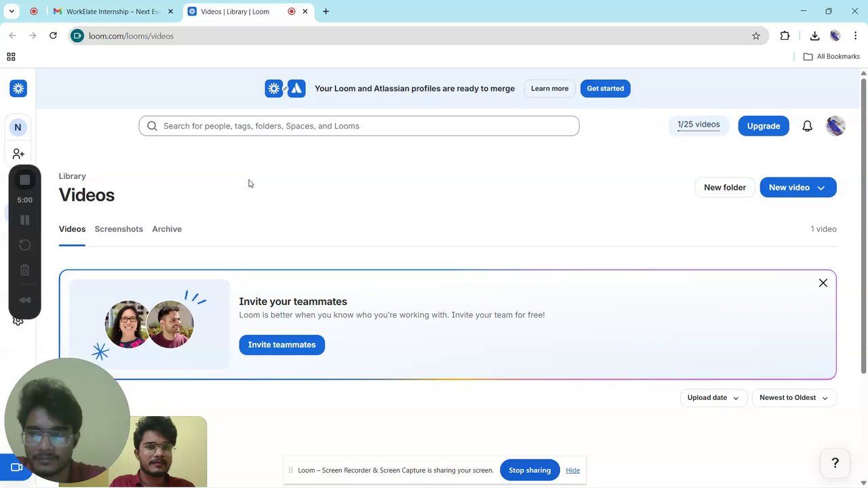Click the Invite your teammates heading

point(293,302)
